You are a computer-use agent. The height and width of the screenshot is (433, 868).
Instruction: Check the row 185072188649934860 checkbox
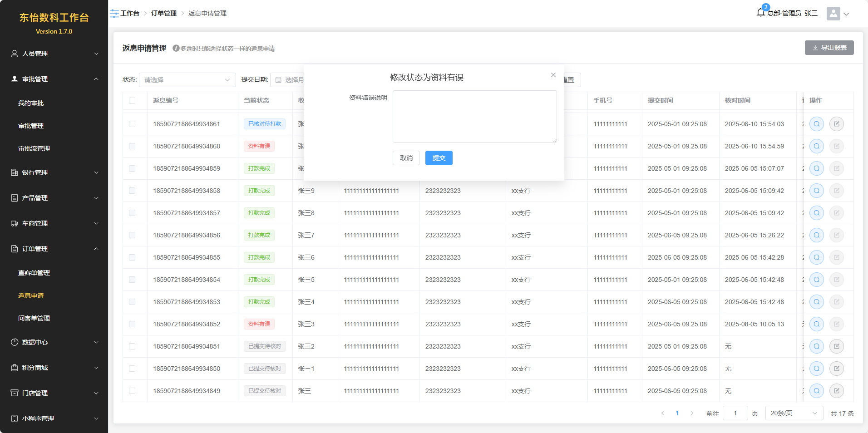click(x=132, y=146)
